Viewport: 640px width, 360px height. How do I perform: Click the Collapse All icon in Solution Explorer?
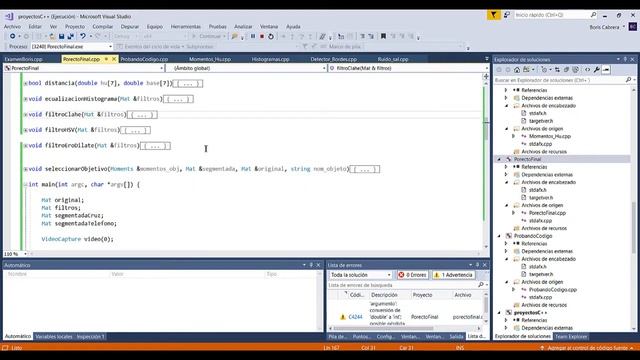[x=566, y=70]
